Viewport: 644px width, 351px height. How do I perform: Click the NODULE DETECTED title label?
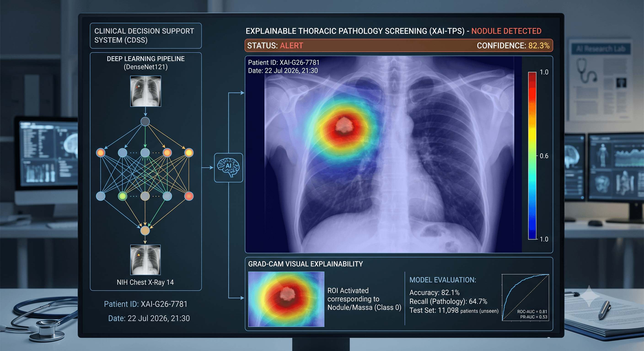(506, 31)
